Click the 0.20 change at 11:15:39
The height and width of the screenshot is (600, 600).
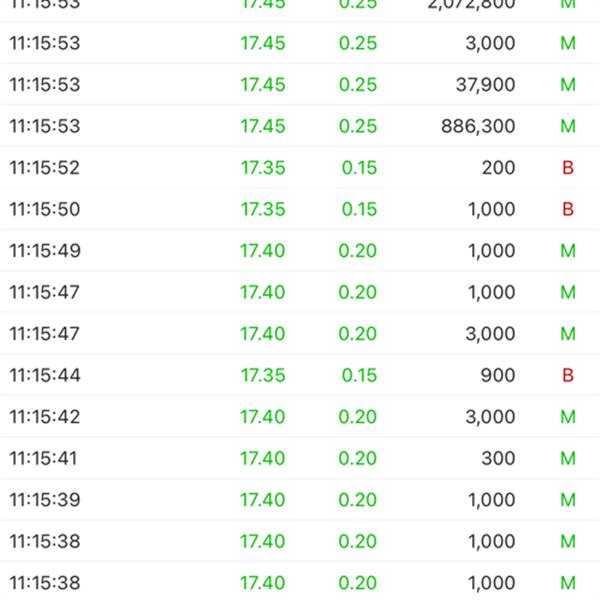tap(357, 500)
